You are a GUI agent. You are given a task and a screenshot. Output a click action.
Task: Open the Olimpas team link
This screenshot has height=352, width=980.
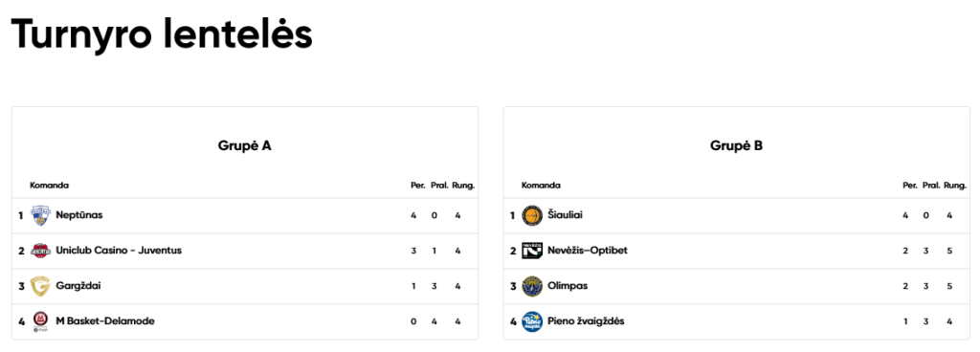click(568, 286)
